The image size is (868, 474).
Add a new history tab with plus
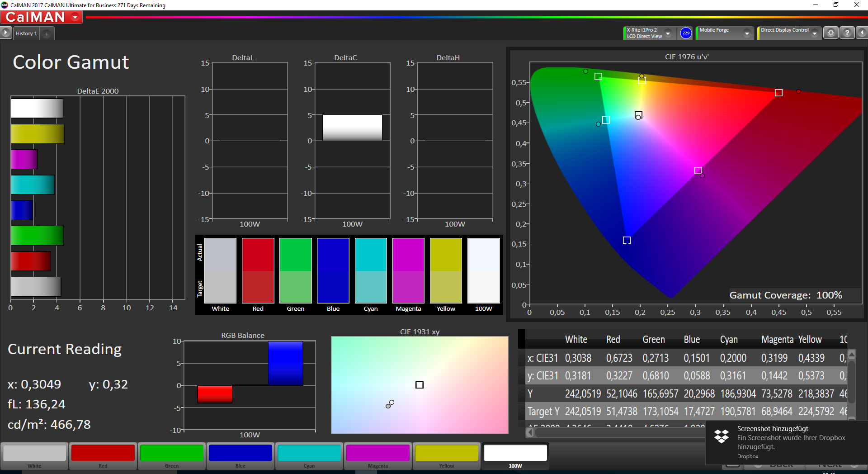click(x=47, y=33)
